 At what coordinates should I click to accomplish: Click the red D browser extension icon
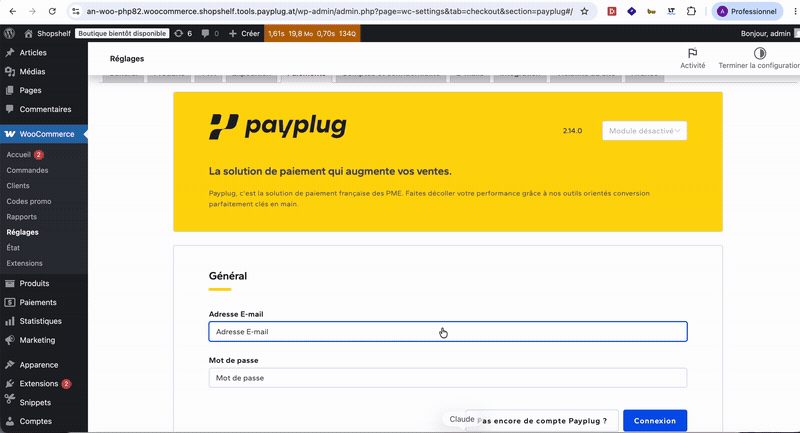612,11
